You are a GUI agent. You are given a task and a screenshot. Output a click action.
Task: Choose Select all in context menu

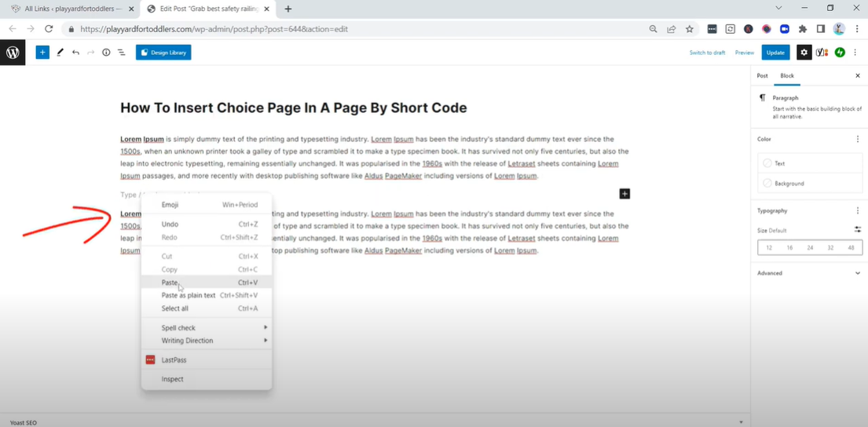[207, 308]
